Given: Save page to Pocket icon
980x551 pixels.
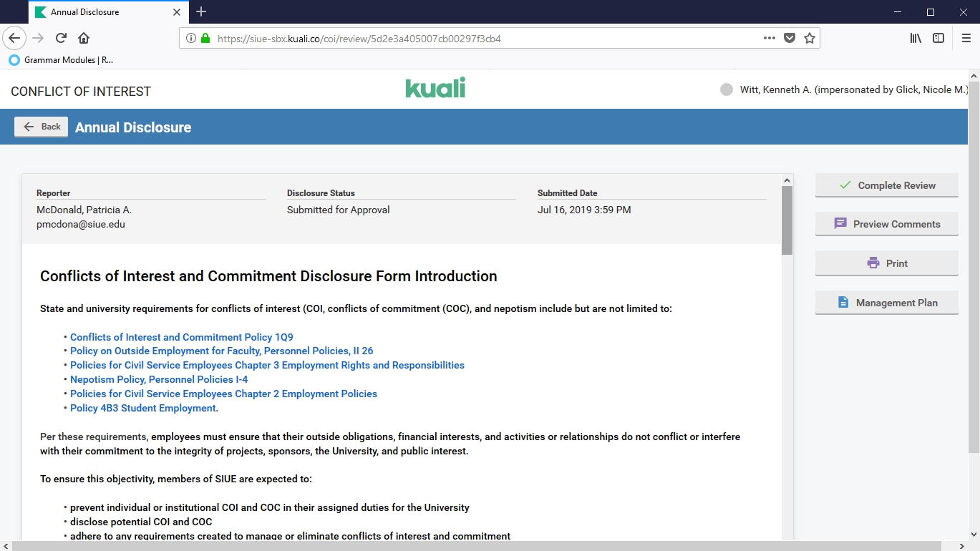Looking at the screenshot, I should [x=790, y=38].
